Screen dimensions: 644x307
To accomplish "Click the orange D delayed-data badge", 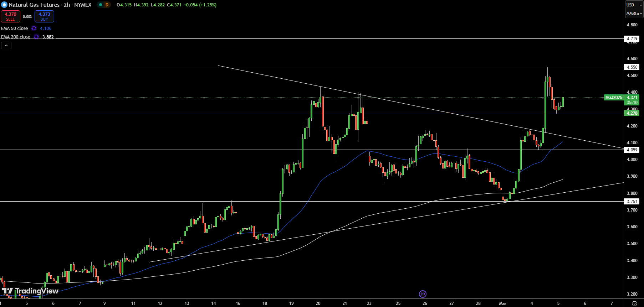I will coord(107,5).
